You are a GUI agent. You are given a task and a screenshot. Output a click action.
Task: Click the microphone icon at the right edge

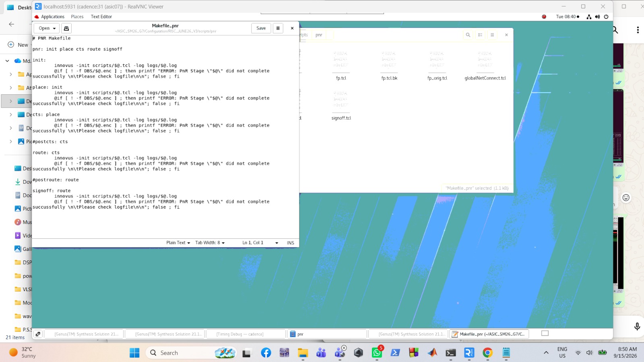(x=637, y=327)
